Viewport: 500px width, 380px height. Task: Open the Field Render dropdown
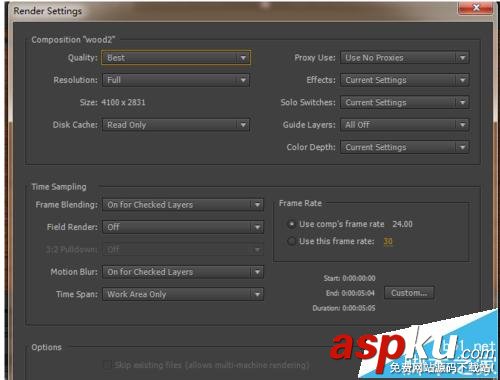pos(183,227)
